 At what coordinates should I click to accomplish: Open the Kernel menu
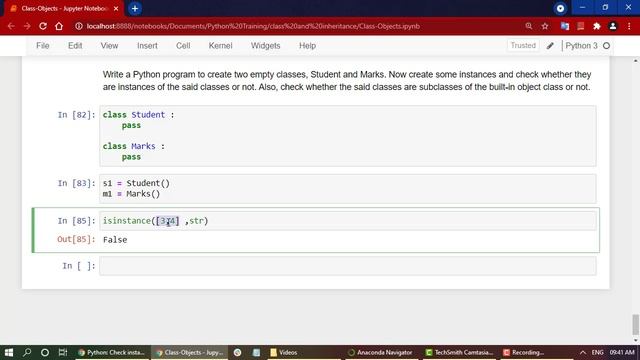click(220, 46)
